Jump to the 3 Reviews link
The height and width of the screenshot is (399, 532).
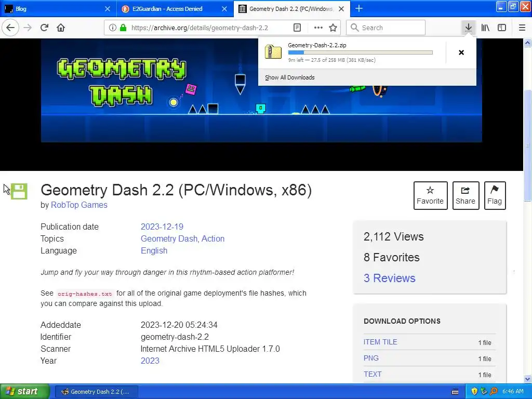point(390,278)
